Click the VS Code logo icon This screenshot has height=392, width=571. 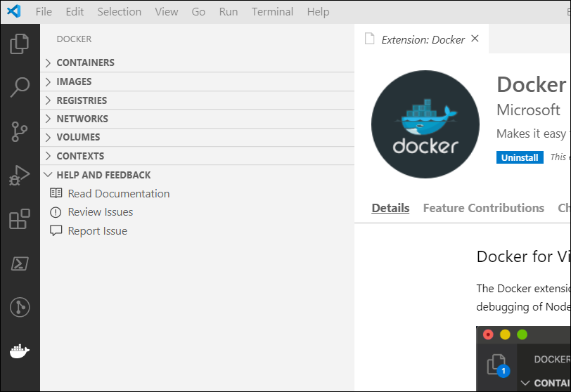tap(14, 11)
